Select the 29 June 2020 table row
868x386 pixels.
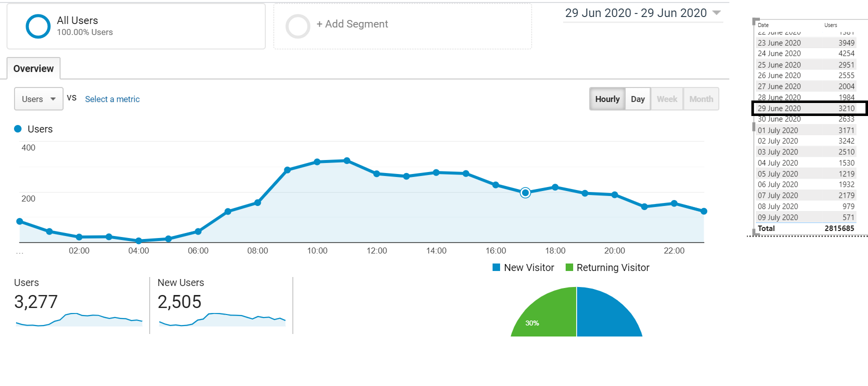click(x=806, y=108)
